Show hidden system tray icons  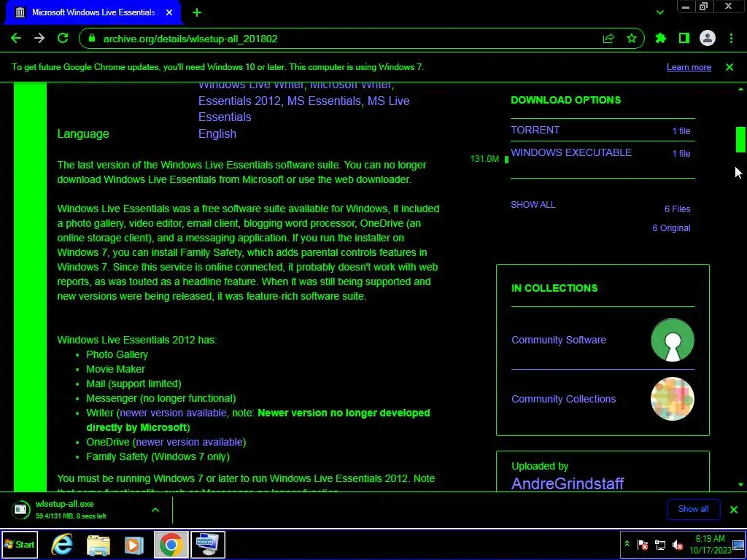[627, 544]
